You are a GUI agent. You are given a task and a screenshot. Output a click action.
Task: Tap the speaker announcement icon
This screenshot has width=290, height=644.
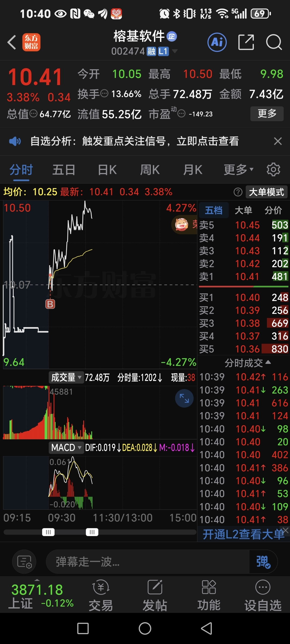point(15,141)
